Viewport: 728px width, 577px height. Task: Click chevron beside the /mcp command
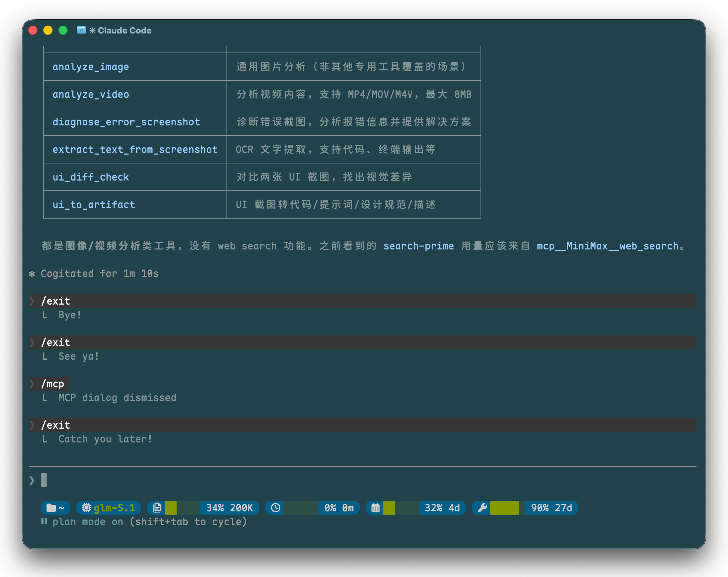tap(32, 384)
